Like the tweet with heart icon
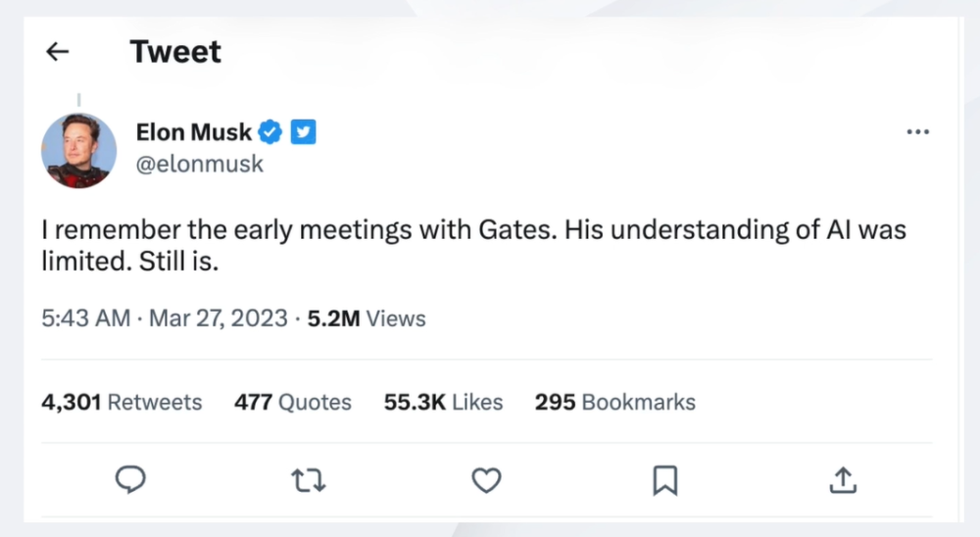Viewport: 980px width, 537px height. (486, 479)
